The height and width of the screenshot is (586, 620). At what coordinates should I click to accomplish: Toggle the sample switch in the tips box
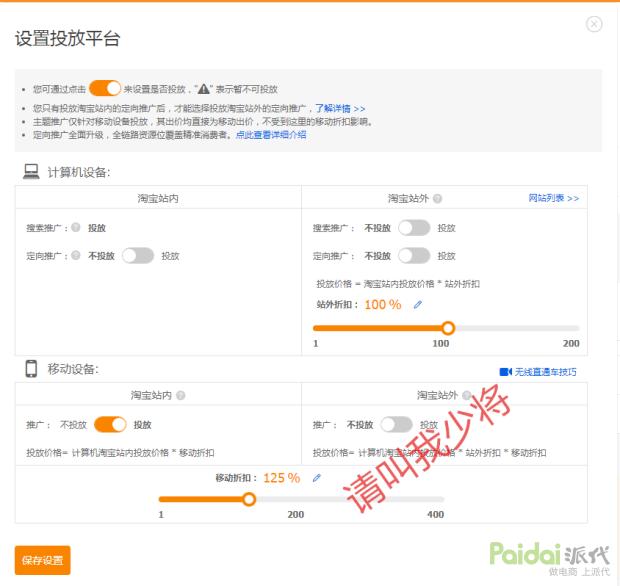click(x=105, y=88)
